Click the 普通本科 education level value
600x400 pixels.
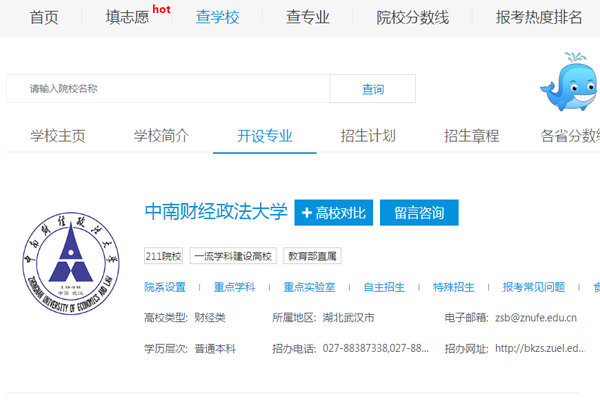click(215, 349)
